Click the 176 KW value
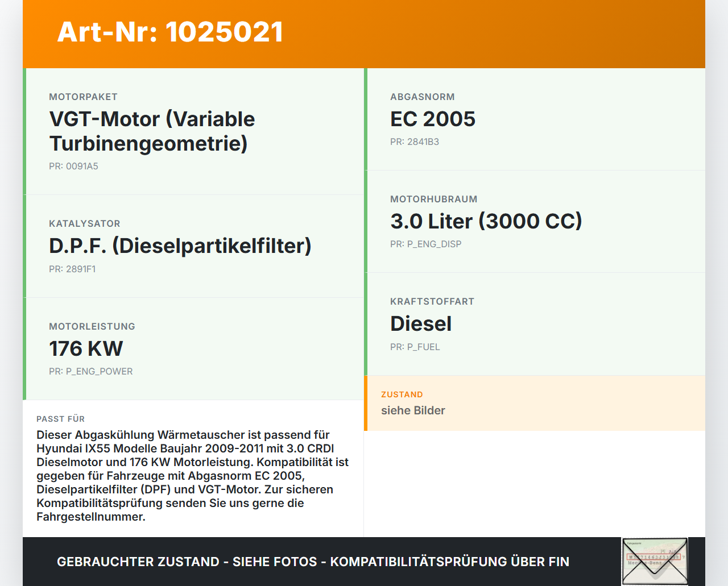The image size is (728, 586). click(x=86, y=348)
